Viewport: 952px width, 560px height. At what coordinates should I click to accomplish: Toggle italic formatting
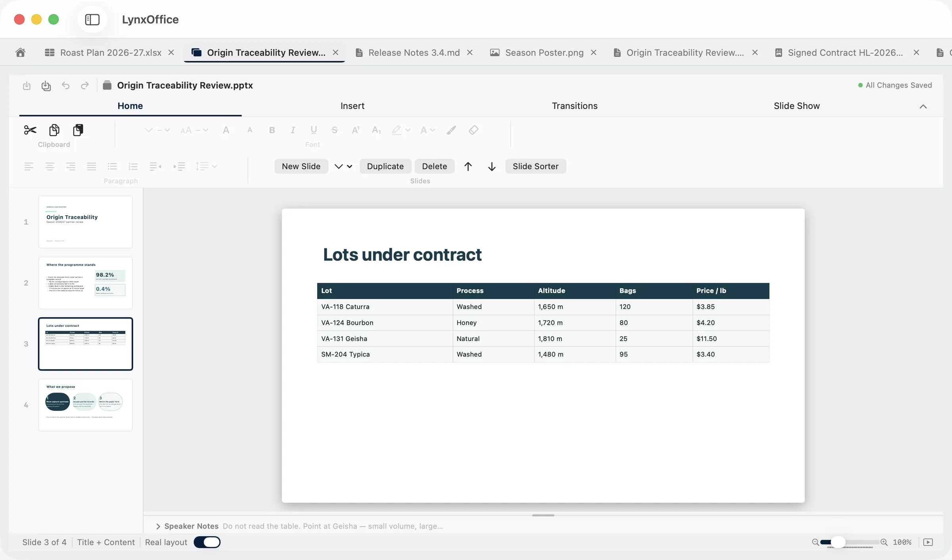(293, 130)
